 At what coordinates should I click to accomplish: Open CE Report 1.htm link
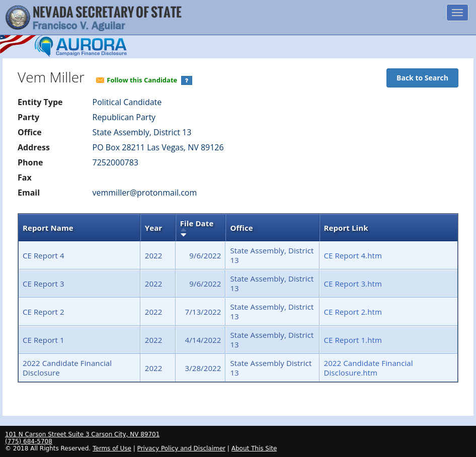point(352,340)
